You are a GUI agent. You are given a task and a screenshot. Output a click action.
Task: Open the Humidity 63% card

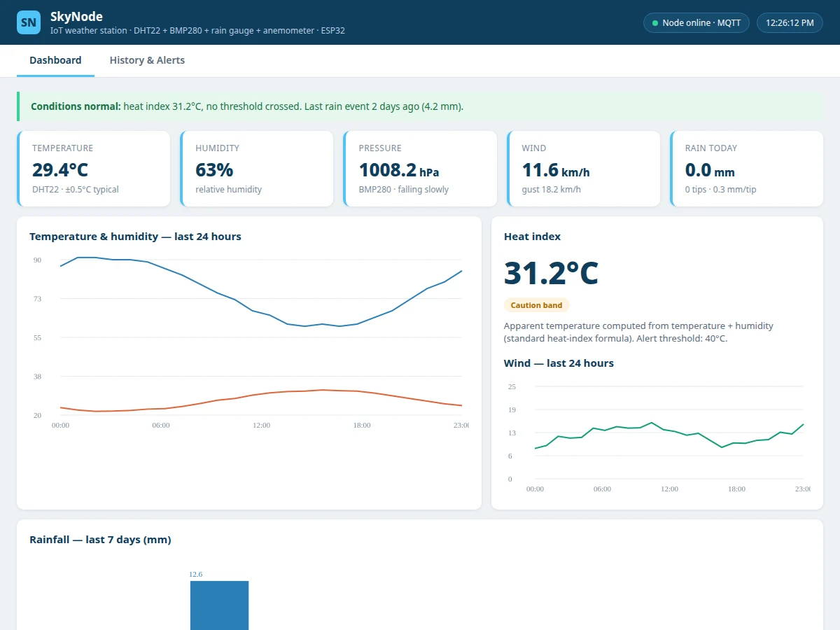(257, 169)
